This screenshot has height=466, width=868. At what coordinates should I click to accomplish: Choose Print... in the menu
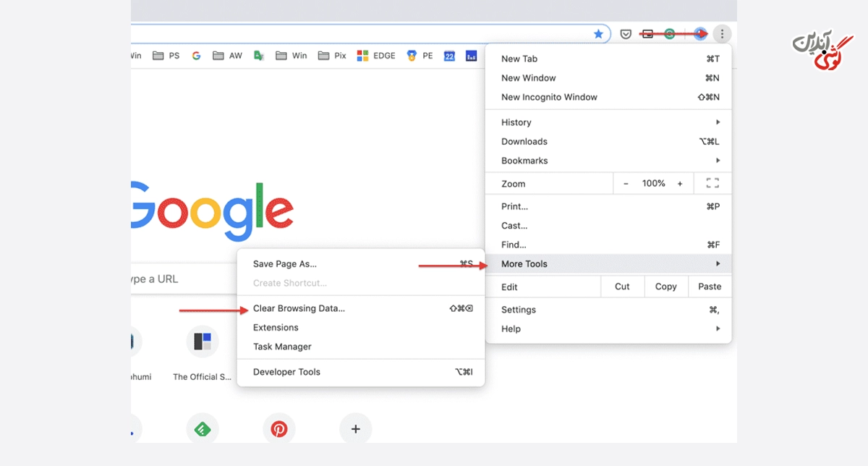click(608, 206)
